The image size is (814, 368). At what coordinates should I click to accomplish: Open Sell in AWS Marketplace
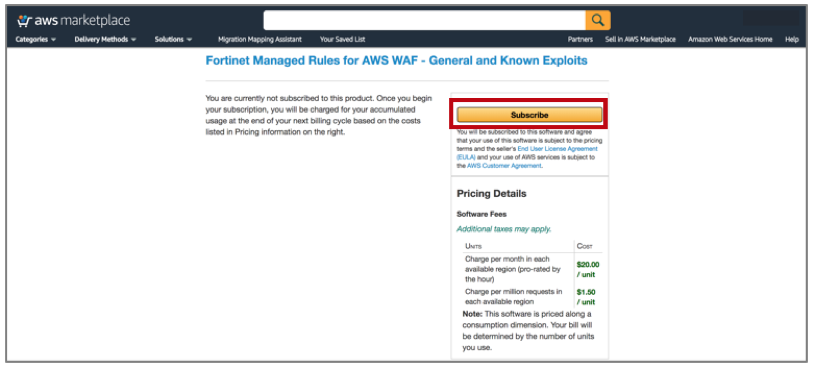click(x=640, y=39)
